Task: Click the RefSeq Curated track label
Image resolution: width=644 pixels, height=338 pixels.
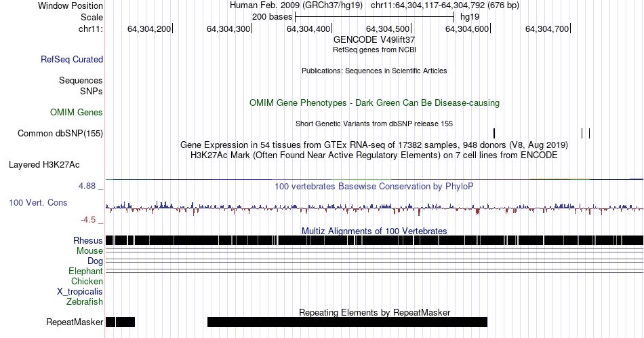Action: [x=71, y=59]
